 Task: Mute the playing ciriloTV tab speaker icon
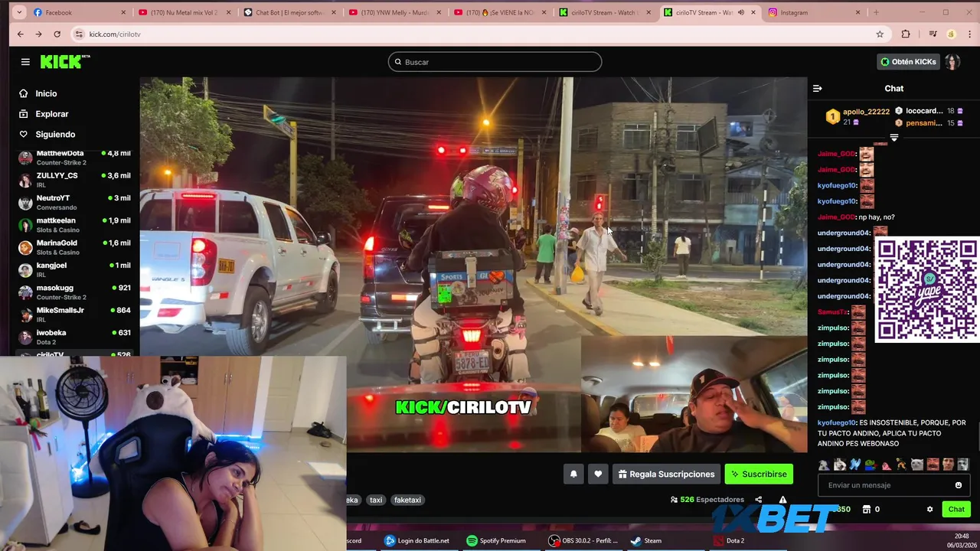(x=740, y=12)
